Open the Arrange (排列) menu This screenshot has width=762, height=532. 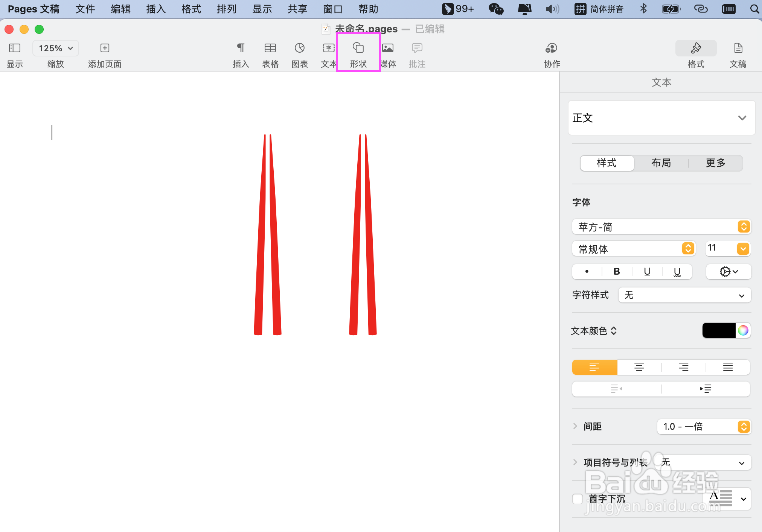tap(227, 9)
